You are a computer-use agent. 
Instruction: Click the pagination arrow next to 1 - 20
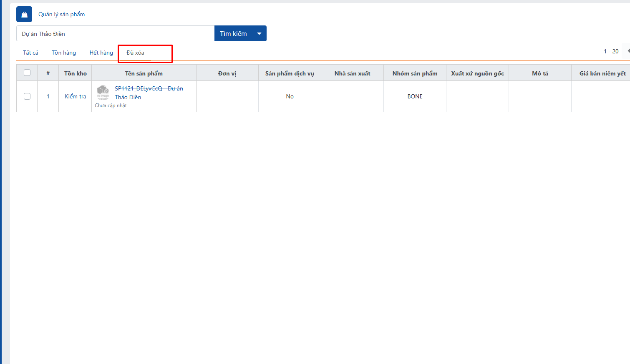point(627,51)
